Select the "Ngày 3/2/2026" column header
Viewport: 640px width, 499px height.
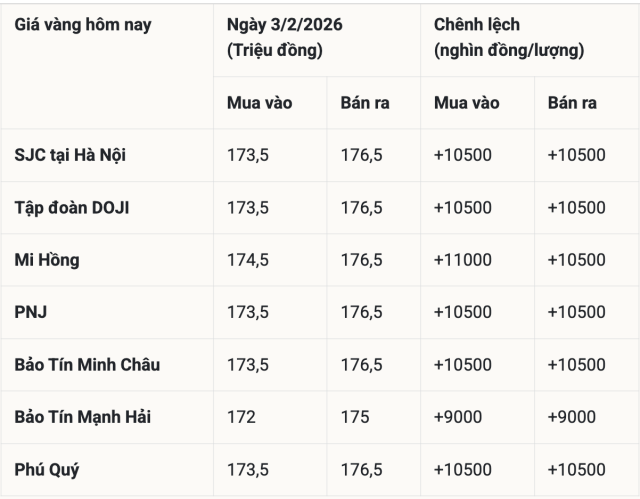(285, 24)
